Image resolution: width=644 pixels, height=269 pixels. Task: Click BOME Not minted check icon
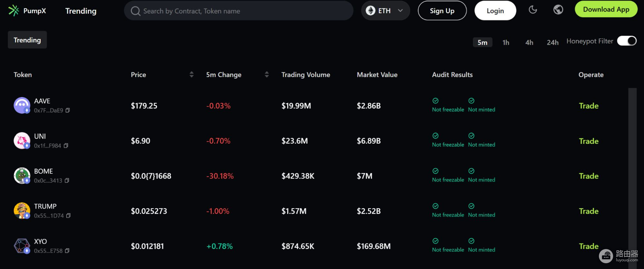point(471,171)
